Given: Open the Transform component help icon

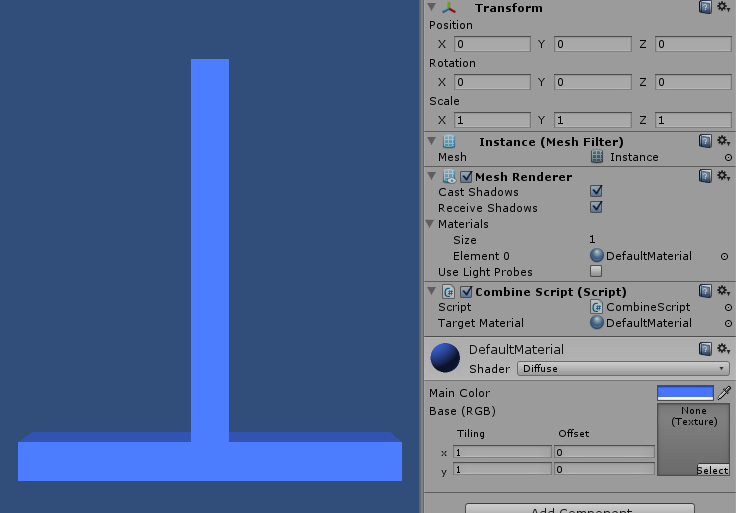Looking at the screenshot, I should [x=705, y=7].
